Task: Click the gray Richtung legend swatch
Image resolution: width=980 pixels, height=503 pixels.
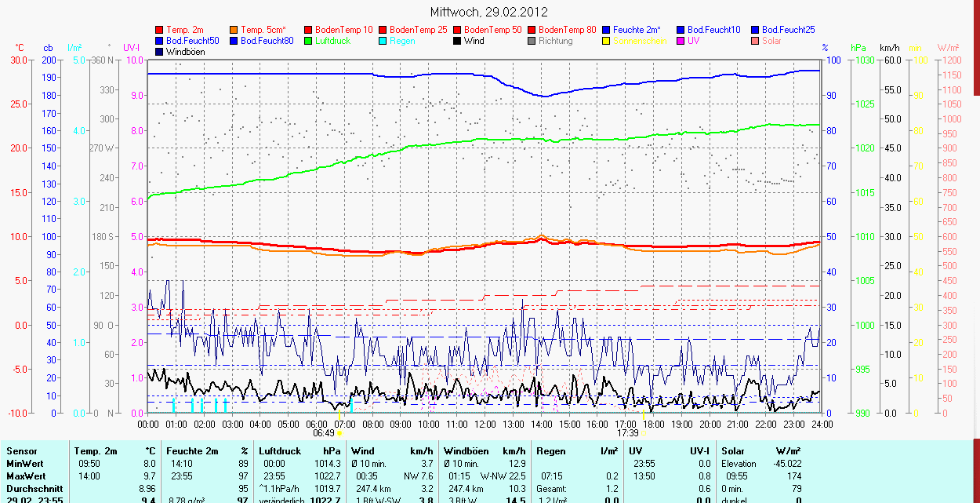Action: (532, 41)
